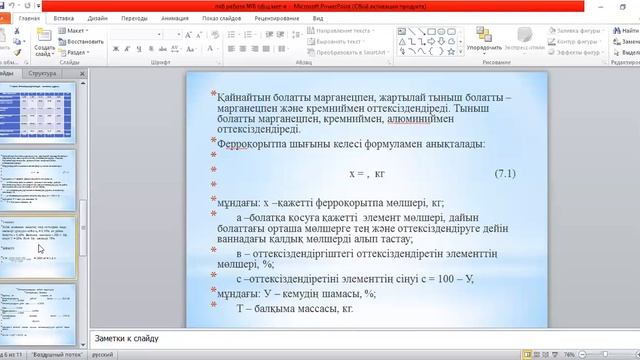
Task: Open the Раздел section dropdown
Action: [x=74, y=53]
